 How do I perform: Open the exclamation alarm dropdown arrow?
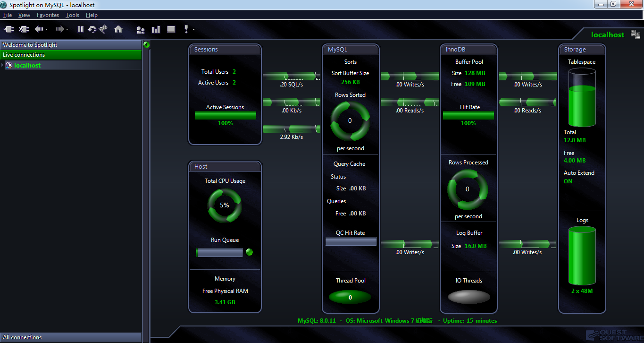tap(193, 30)
